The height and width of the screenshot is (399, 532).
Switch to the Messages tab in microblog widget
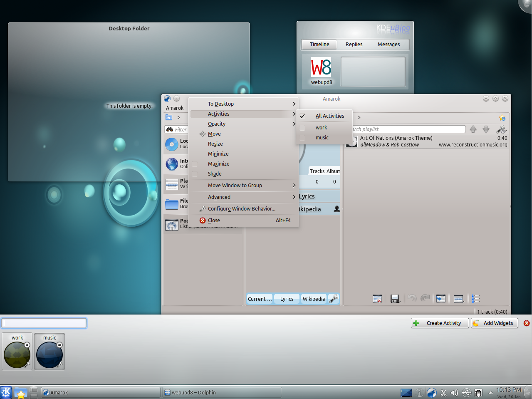coord(389,45)
